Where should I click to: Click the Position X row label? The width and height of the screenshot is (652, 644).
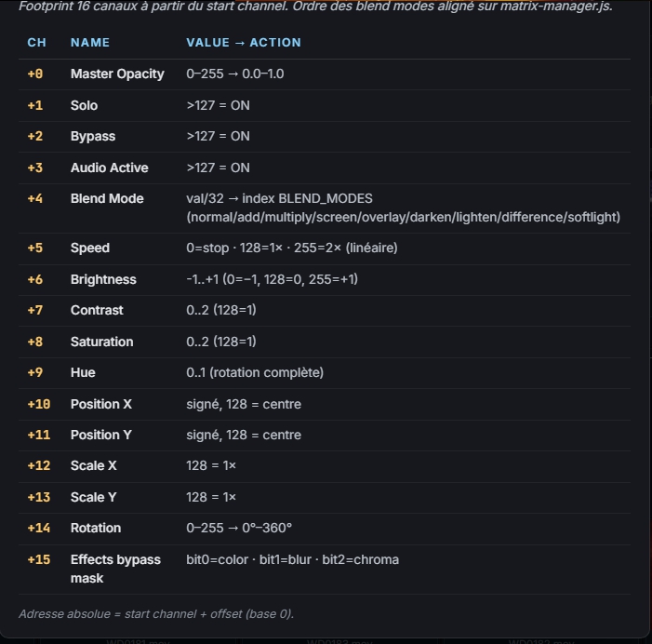pos(101,404)
